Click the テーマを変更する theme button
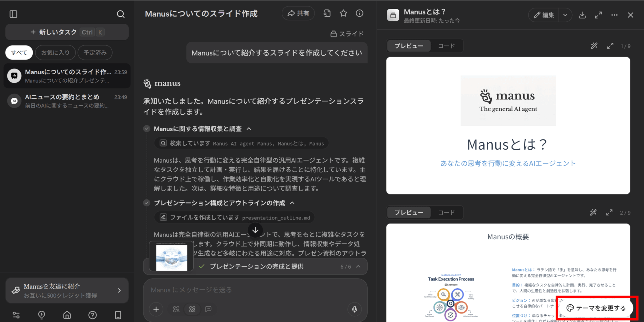 (596, 308)
